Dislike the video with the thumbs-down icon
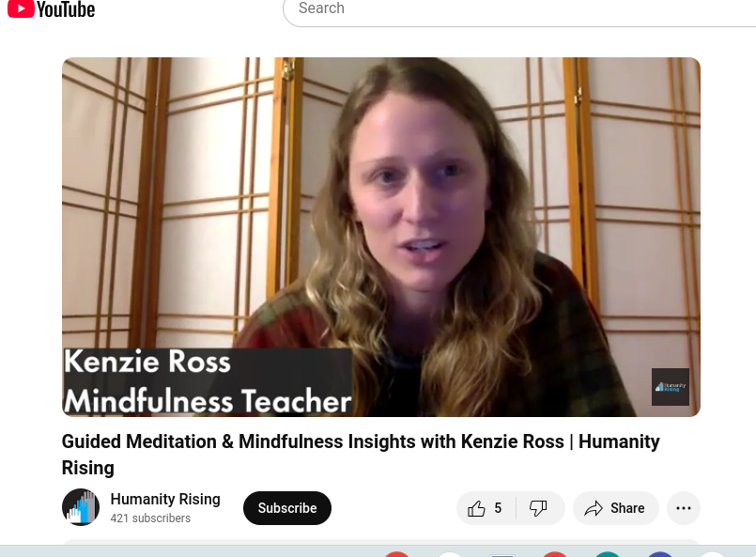The width and height of the screenshot is (756, 557). coord(538,508)
